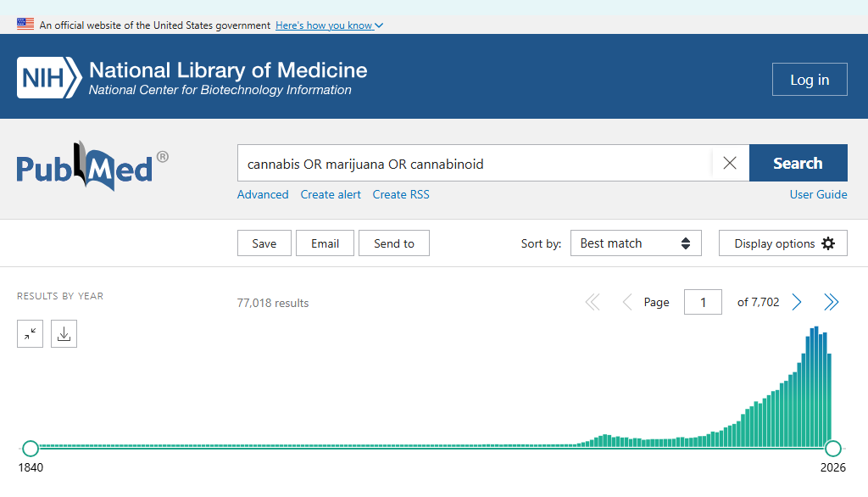Download the results by year data

(64, 334)
